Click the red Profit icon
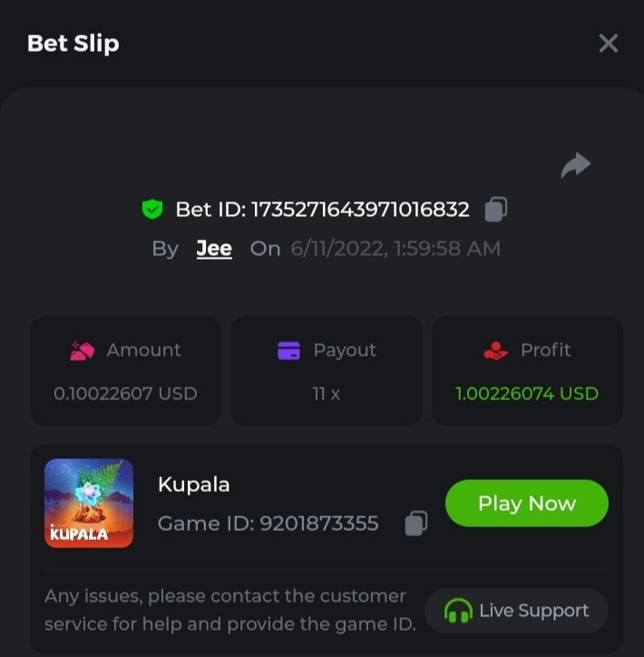644x657 pixels. click(x=495, y=350)
